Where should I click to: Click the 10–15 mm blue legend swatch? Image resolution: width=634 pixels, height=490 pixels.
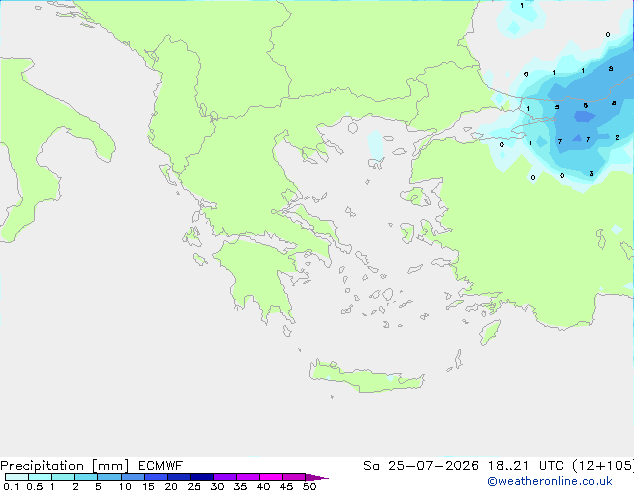[x=132, y=477]
